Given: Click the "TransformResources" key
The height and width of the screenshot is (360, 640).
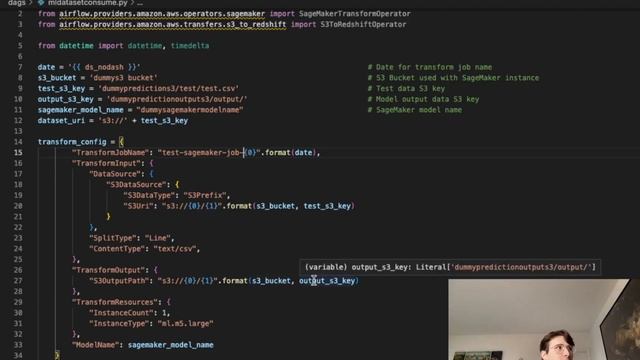Looking at the screenshot, I should (115, 302).
